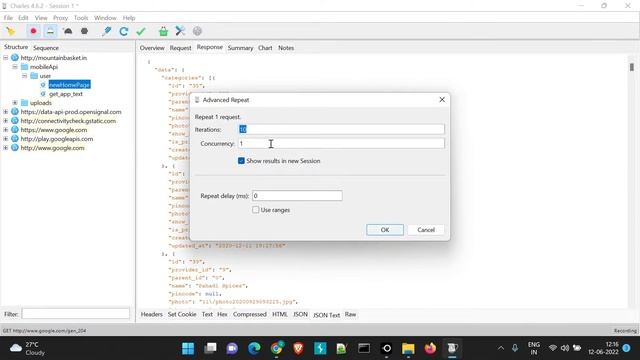Select the get_app_text request
The height and width of the screenshot is (360, 640).
(66, 93)
